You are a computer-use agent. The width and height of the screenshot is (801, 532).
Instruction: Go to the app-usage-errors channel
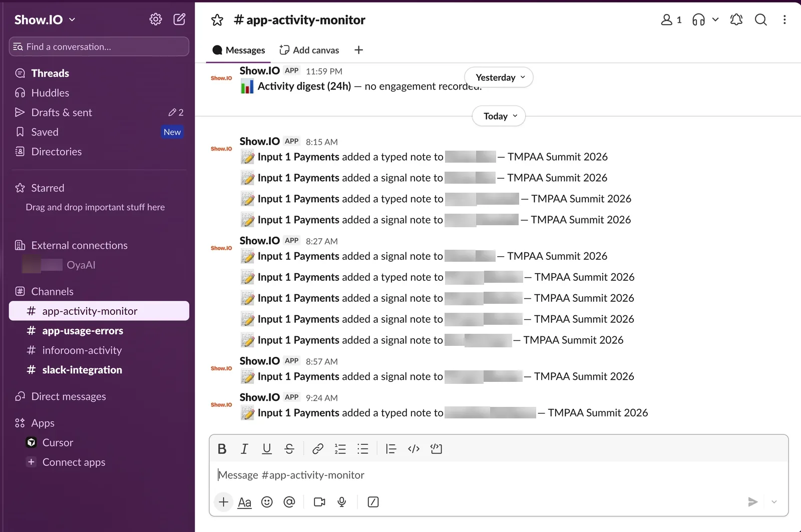(99, 331)
